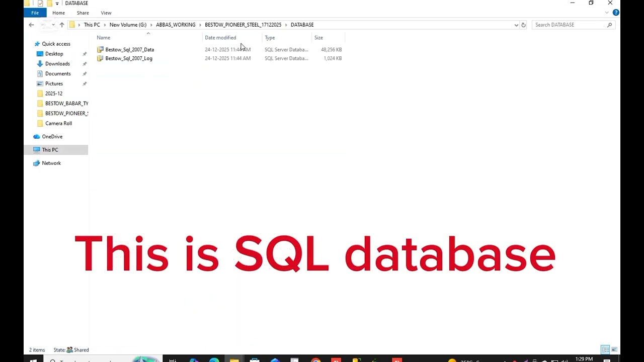Viewport: 644px width, 362px height.
Task: Click the 1,024 KB size cell
Action: (333, 58)
